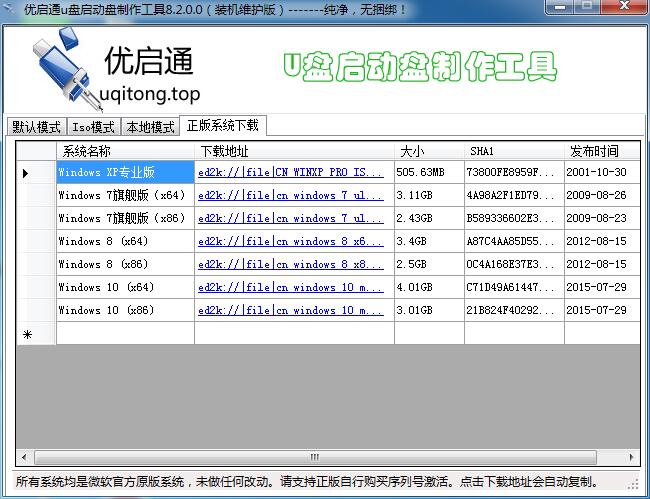Click the 发布时间 column header
The height and width of the screenshot is (499, 650).
[x=593, y=151]
